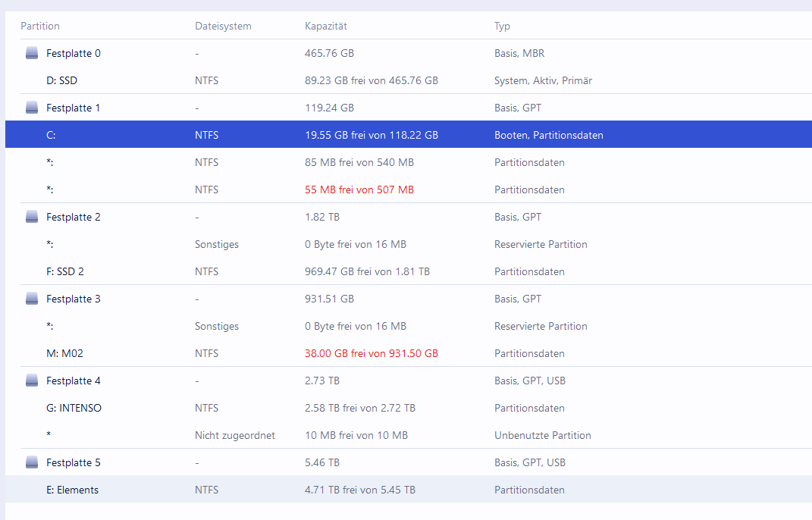Image resolution: width=812 pixels, height=520 pixels.
Task: Select the F: SSD 2 partition
Action: pyautogui.click(x=65, y=271)
